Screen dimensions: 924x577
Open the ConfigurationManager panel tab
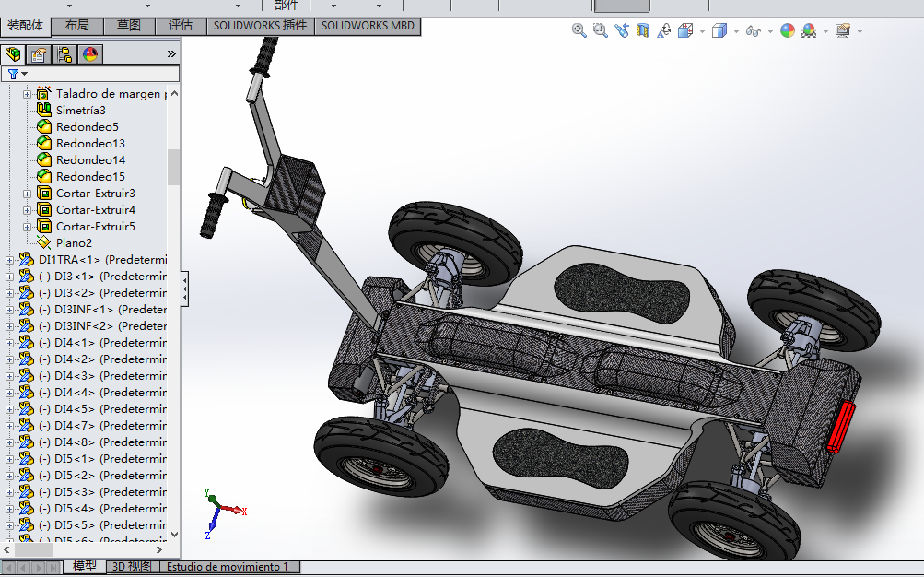coord(64,53)
